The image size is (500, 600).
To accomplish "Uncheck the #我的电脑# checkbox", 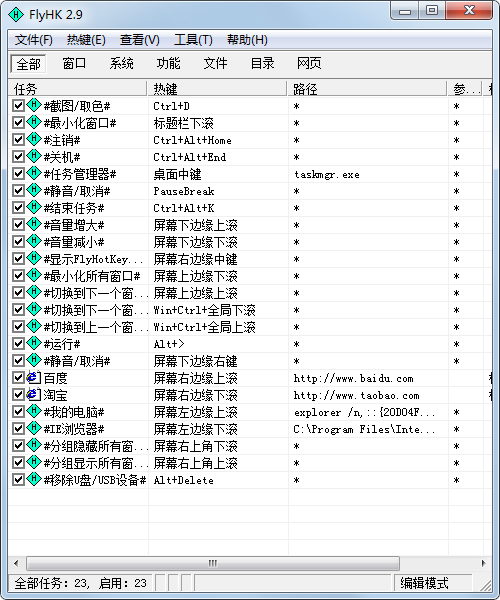I will click(x=18, y=412).
